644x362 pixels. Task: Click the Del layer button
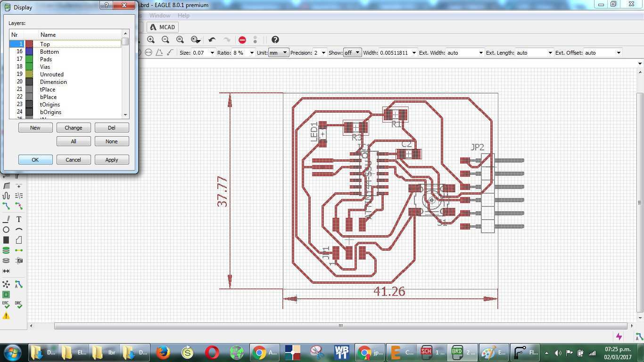click(112, 128)
